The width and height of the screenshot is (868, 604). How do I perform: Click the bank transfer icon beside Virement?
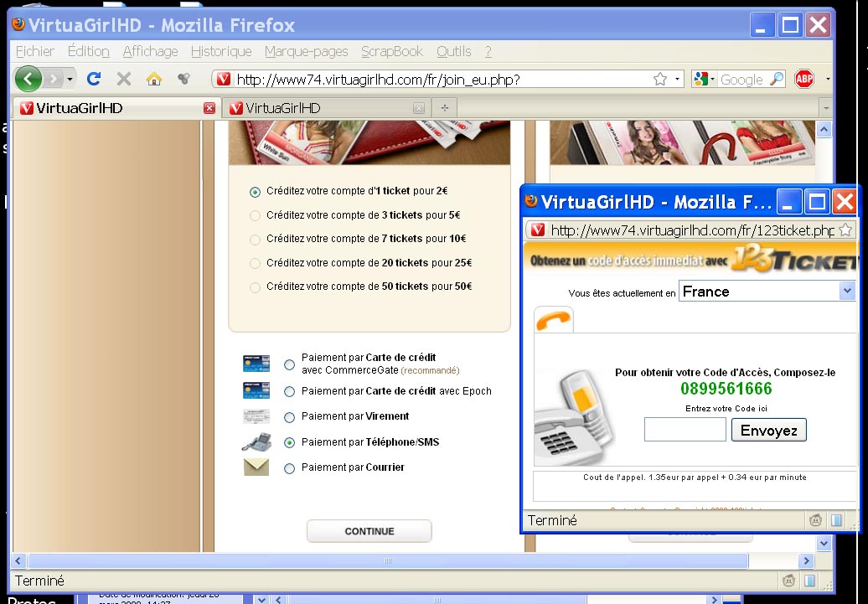click(x=256, y=416)
